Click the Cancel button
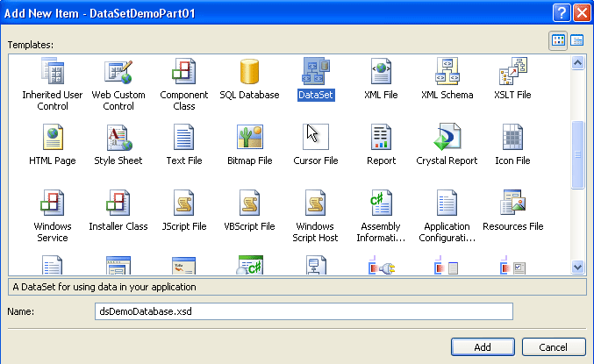Image resolution: width=594 pixels, height=364 pixels. (554, 347)
